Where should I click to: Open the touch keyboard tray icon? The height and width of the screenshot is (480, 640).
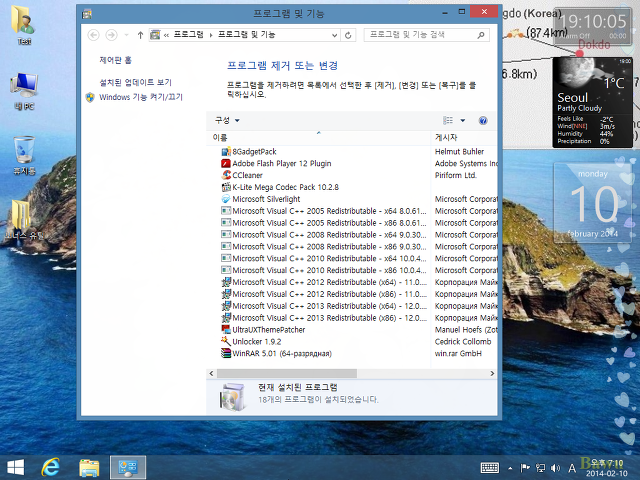[x=490, y=468]
